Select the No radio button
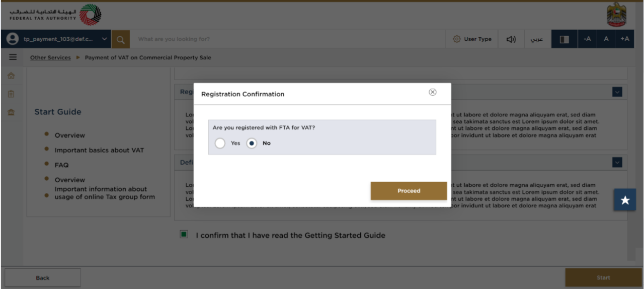The image size is (644, 289). click(252, 143)
